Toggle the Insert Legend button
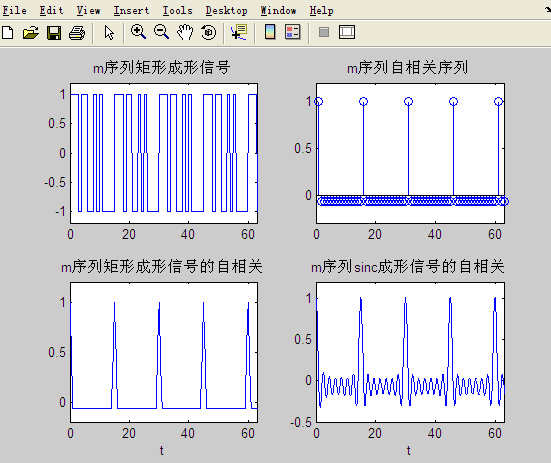Viewport: 551px width, 463px height. 292,32
